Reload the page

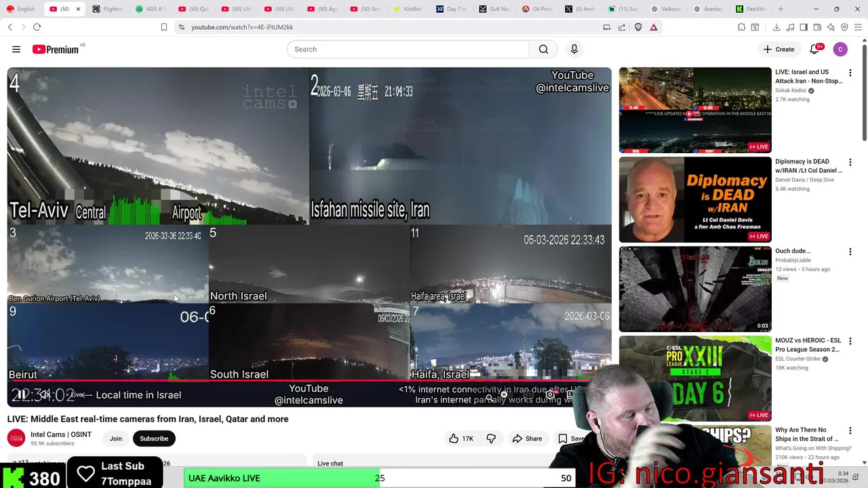[x=37, y=27]
